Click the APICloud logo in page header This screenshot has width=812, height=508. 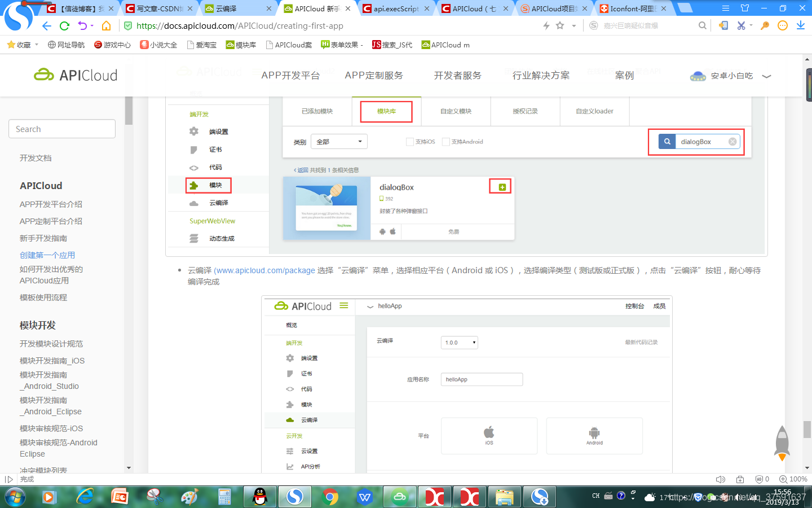76,75
